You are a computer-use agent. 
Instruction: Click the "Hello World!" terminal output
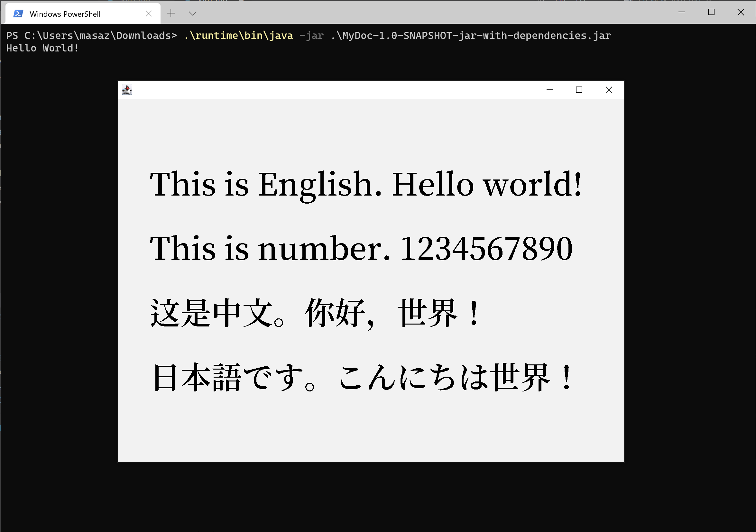tap(42, 48)
